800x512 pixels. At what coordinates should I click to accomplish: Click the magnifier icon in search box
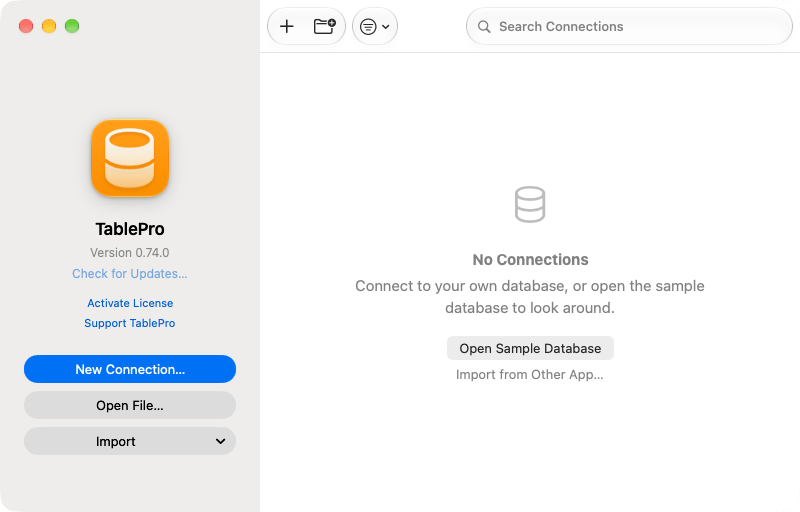point(484,27)
